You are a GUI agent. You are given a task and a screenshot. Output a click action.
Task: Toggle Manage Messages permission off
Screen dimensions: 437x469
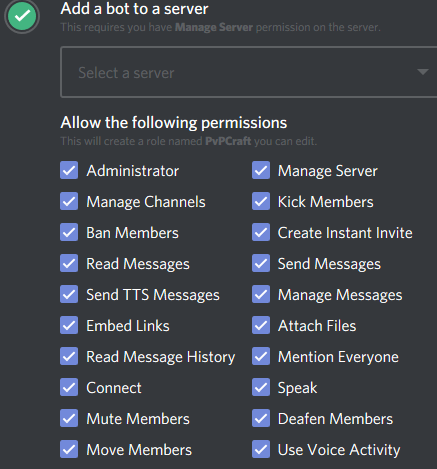261,294
